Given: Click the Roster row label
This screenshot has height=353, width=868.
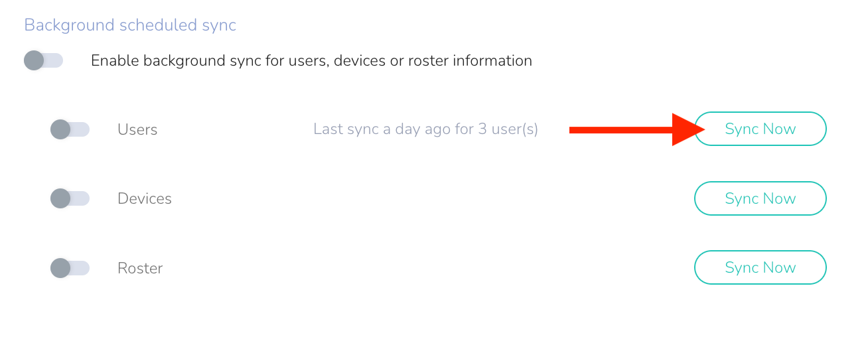Looking at the screenshot, I should pyautogui.click(x=140, y=268).
